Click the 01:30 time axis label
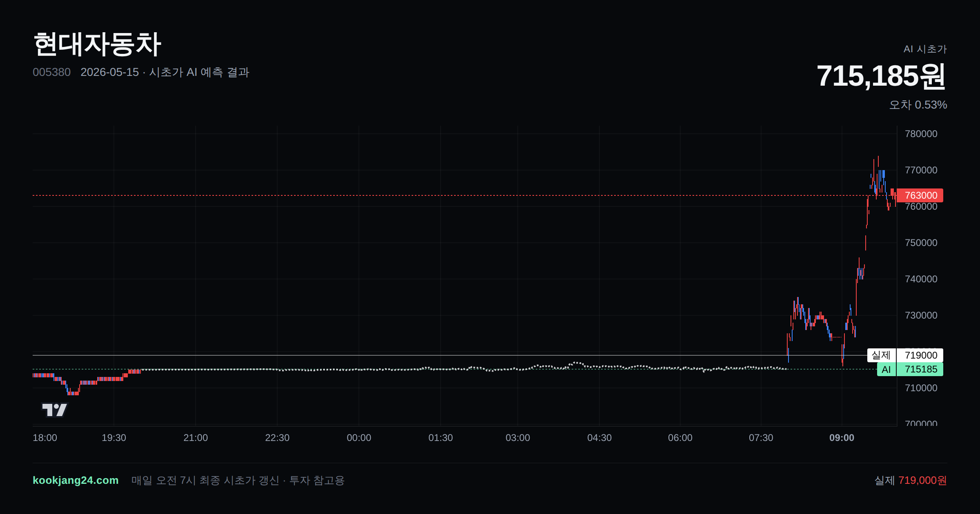Viewport: 980px width, 514px height. tap(441, 438)
